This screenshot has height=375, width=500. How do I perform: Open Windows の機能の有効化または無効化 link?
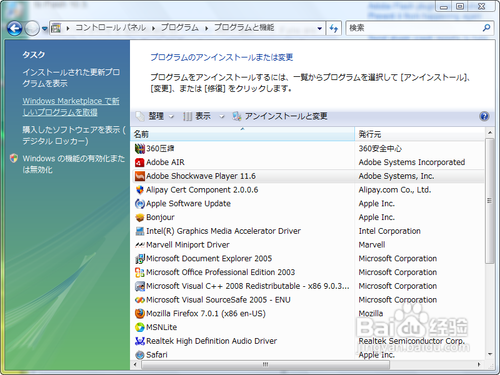click(73, 164)
